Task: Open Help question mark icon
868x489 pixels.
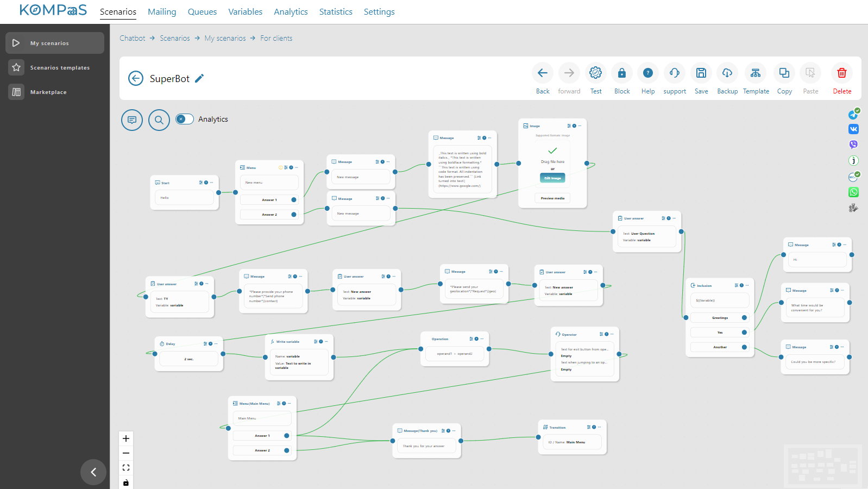Action: (648, 73)
